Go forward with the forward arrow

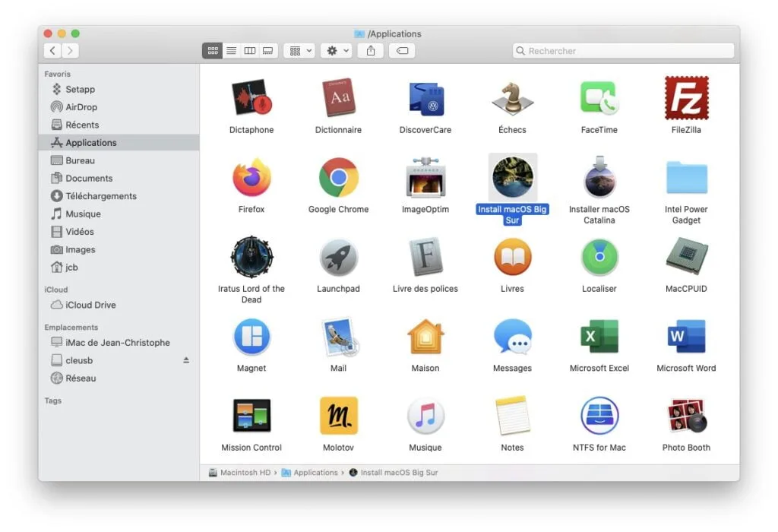pos(71,51)
